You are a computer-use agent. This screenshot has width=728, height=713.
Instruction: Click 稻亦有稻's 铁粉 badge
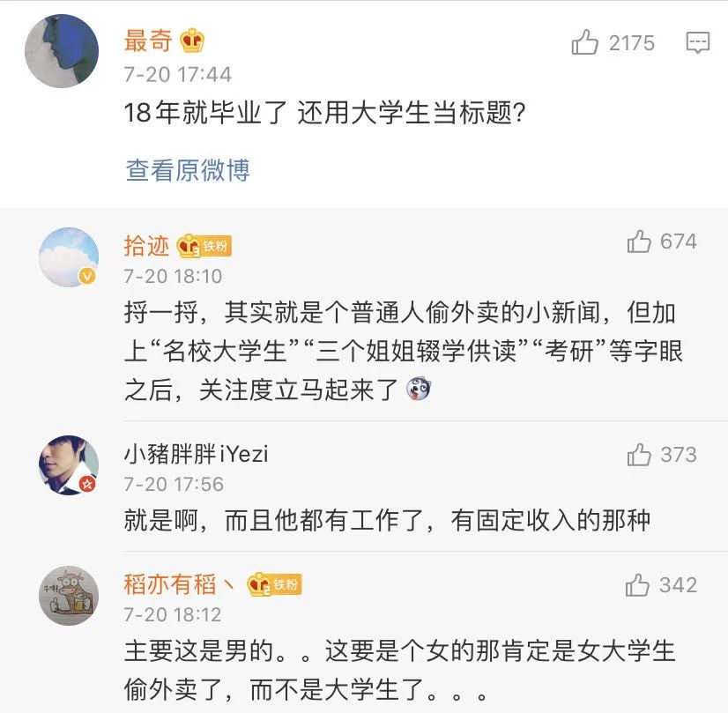[274, 584]
